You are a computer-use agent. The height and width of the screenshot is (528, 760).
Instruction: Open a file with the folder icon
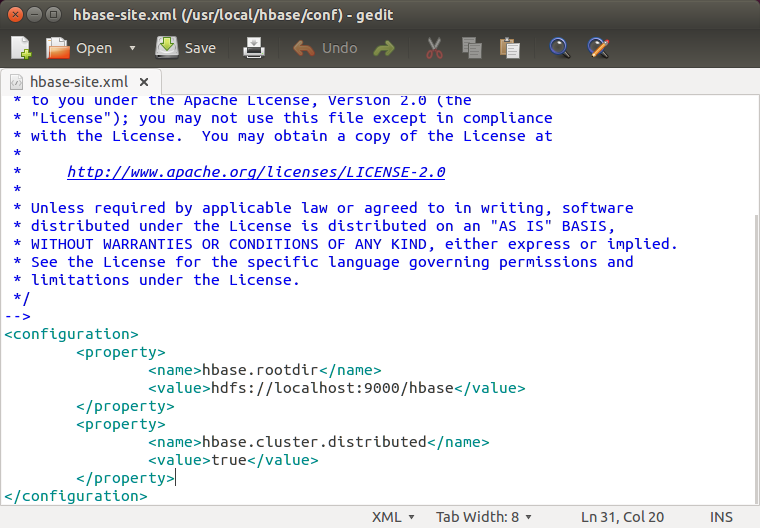(x=58, y=48)
